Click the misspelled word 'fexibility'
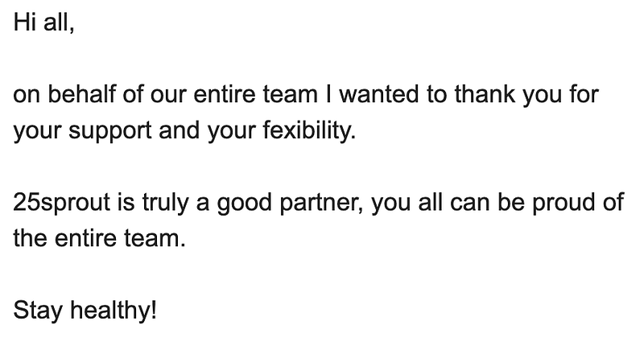644x346 pixels. (308, 130)
